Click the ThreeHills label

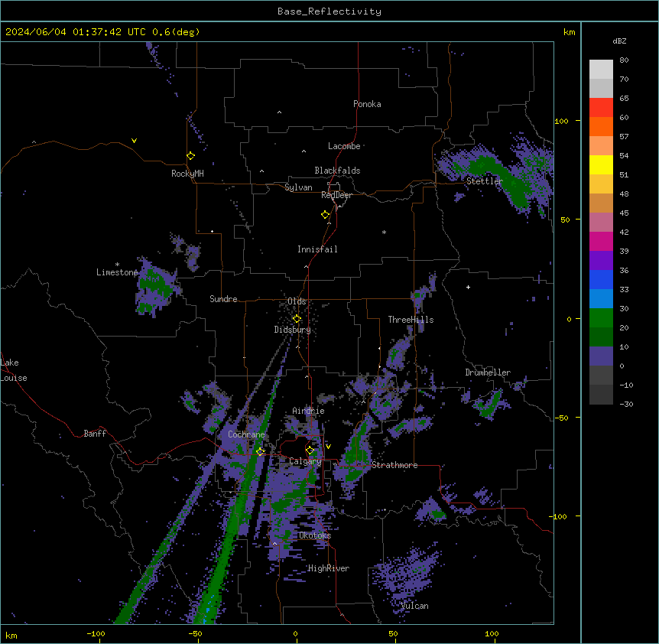click(x=411, y=320)
